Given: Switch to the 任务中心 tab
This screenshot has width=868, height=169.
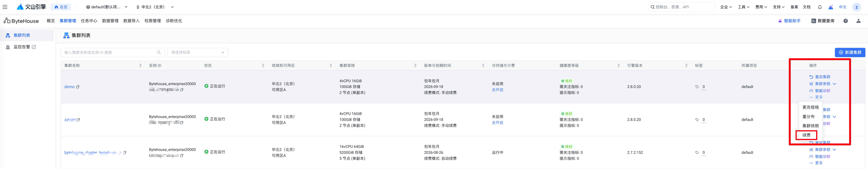Looking at the screenshot, I should pyautogui.click(x=89, y=21).
